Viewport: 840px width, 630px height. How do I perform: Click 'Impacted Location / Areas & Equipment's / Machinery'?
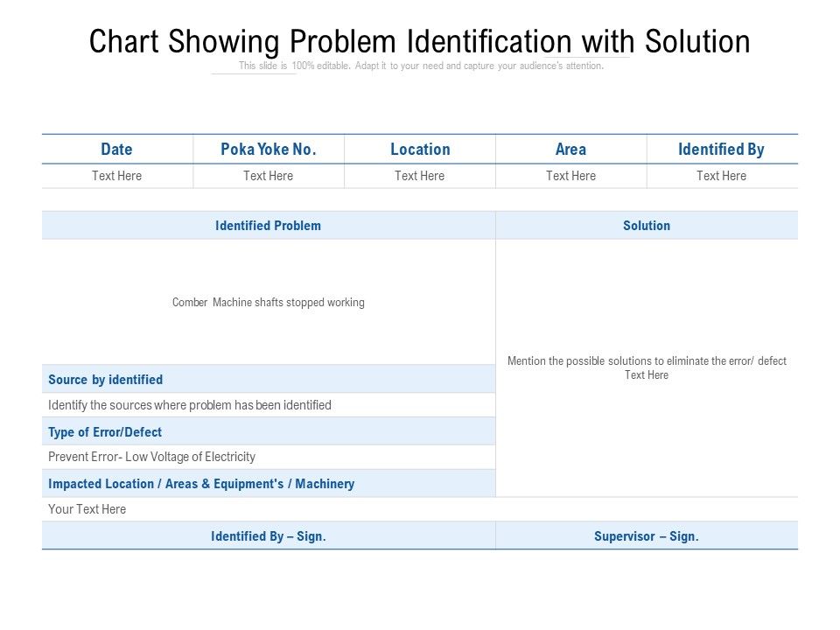click(x=201, y=484)
